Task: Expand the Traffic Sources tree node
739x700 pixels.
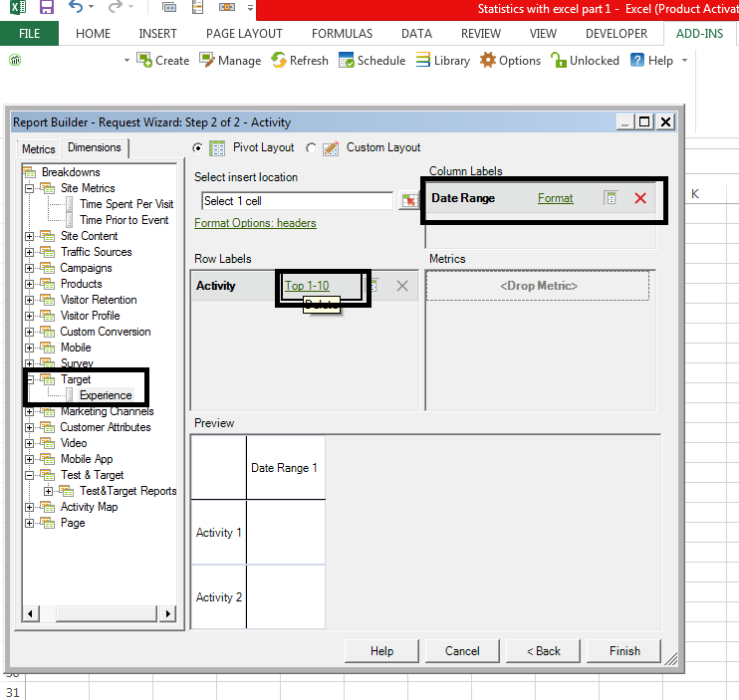Action: coord(30,252)
